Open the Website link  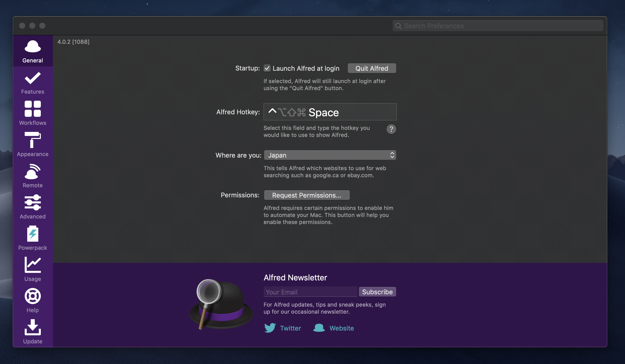pos(341,328)
